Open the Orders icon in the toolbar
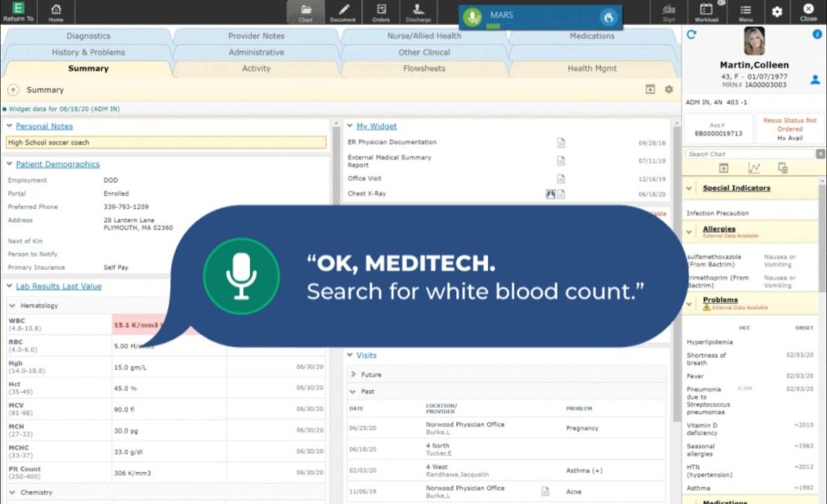This screenshot has height=504, width=827. click(381, 12)
